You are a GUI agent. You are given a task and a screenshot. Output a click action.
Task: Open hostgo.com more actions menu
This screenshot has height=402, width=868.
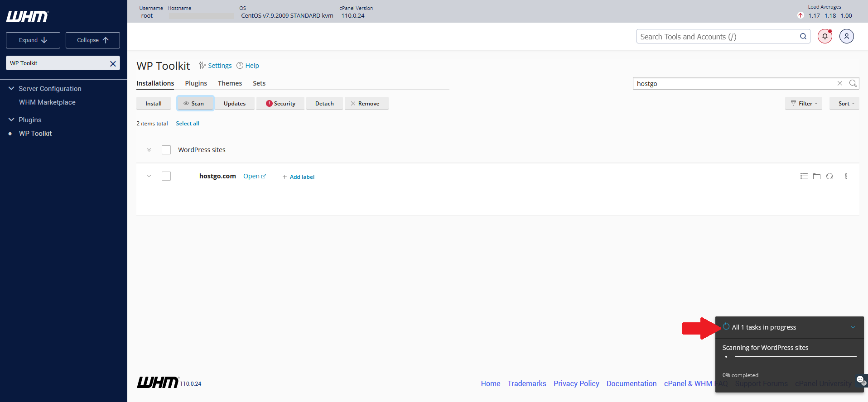click(x=846, y=176)
